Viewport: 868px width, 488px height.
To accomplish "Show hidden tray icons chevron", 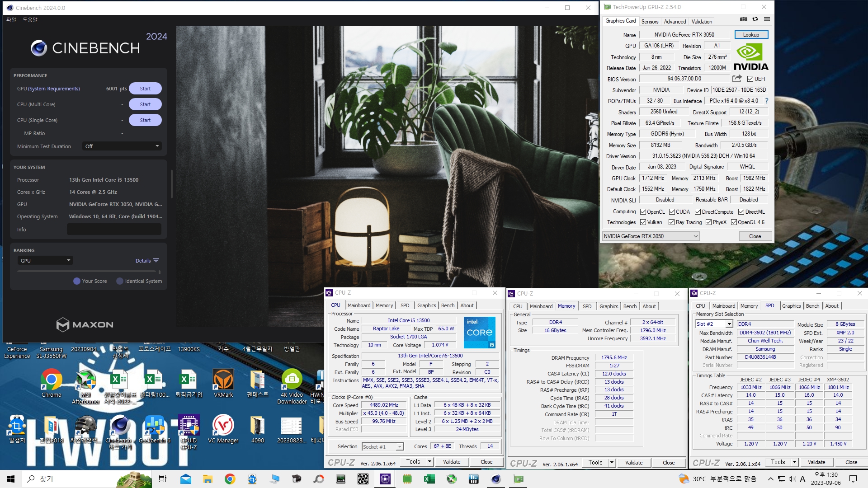I will tap(770, 479).
